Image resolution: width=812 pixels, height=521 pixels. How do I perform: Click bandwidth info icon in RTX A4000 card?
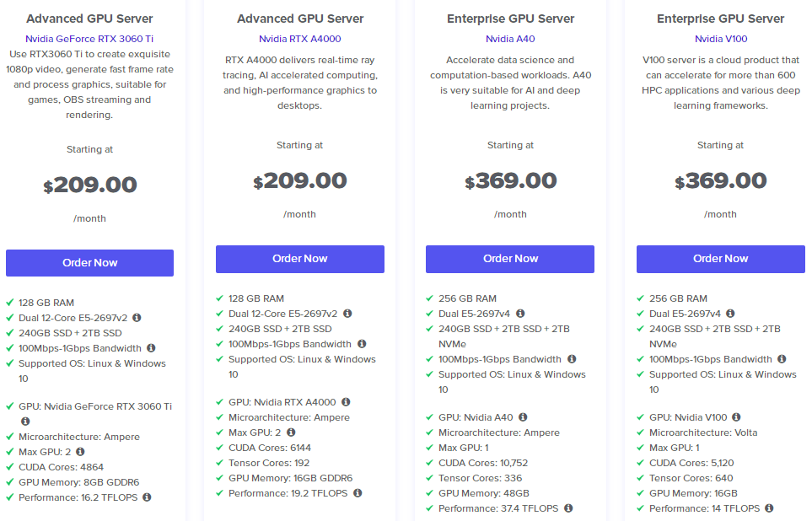pos(362,344)
